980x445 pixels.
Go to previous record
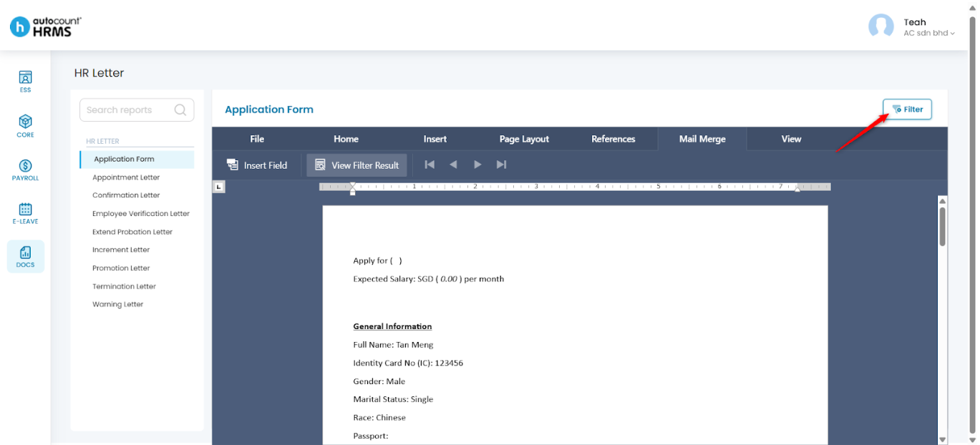click(453, 165)
